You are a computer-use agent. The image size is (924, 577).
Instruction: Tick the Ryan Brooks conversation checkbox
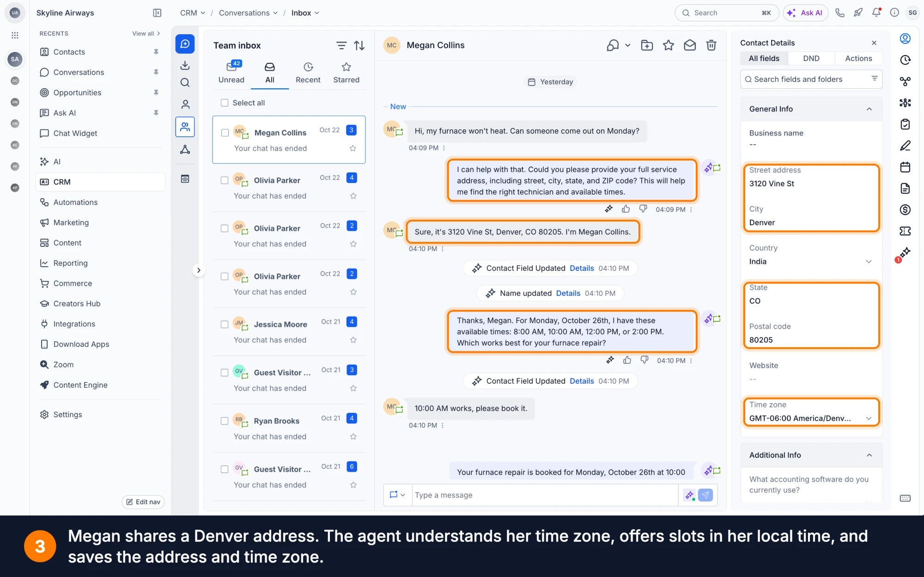225,421
